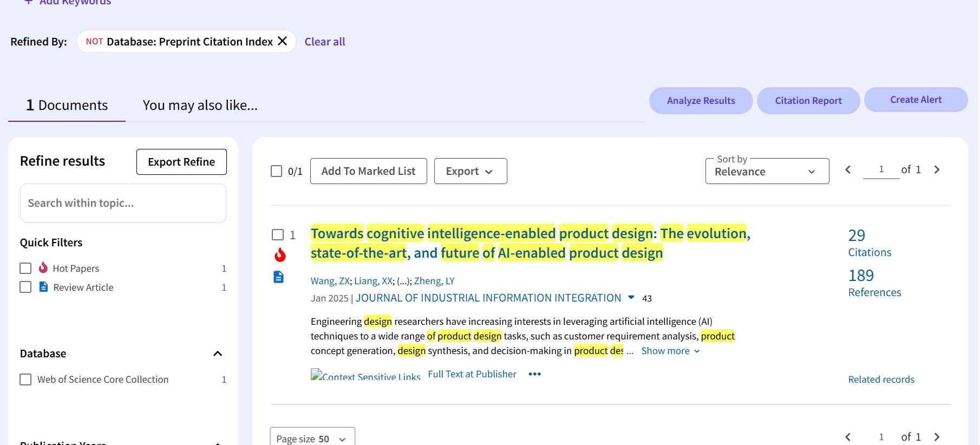Tick the Web of Science Core Collection checkbox
Screen dimensions: 980x445
(25, 379)
